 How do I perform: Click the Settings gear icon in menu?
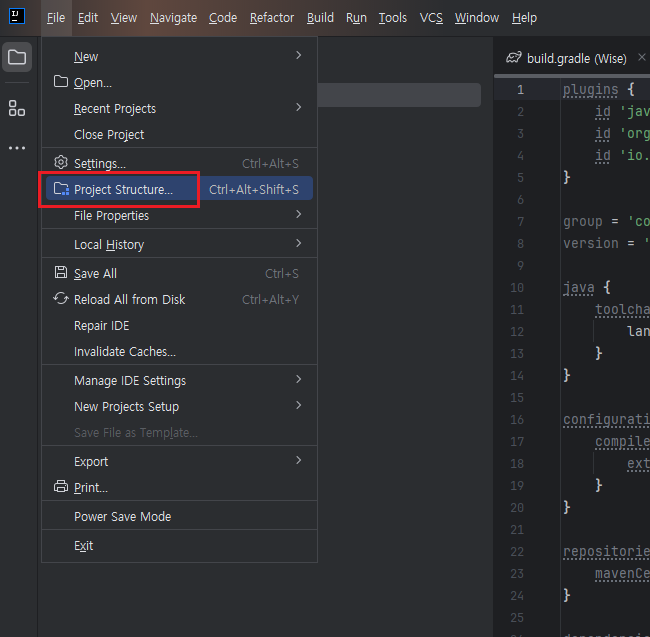[x=61, y=163]
